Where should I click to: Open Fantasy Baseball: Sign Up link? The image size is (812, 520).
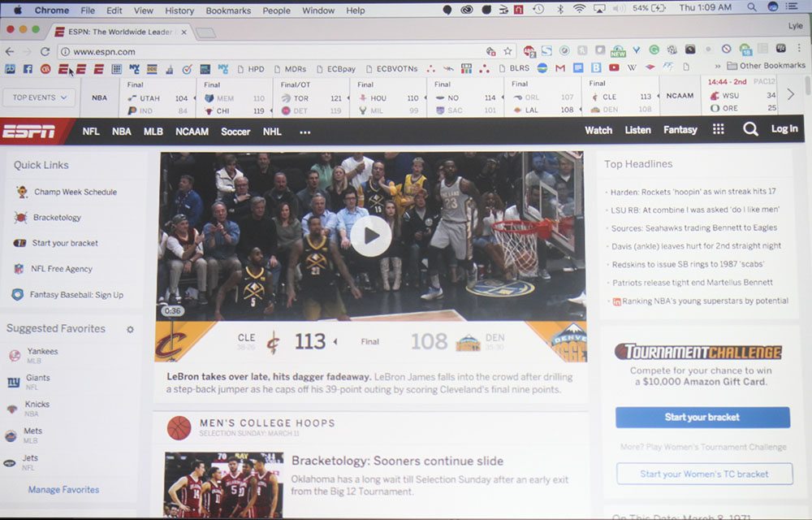click(x=76, y=295)
